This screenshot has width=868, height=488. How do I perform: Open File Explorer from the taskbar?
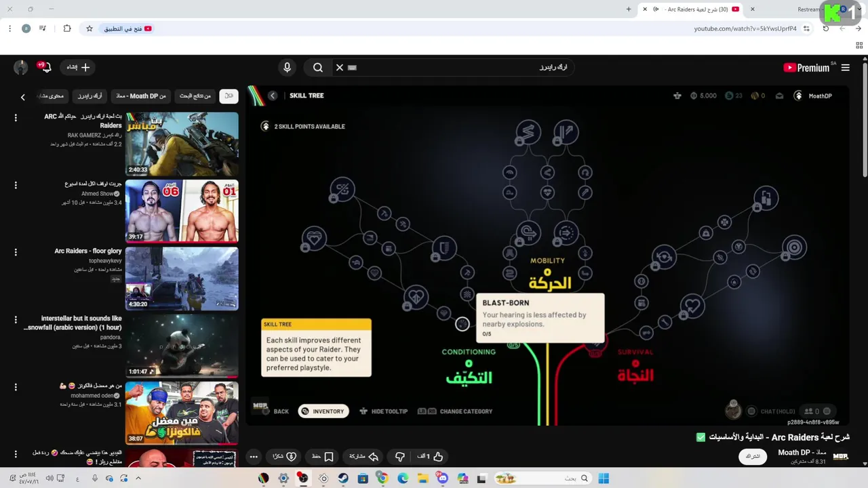tap(422, 479)
